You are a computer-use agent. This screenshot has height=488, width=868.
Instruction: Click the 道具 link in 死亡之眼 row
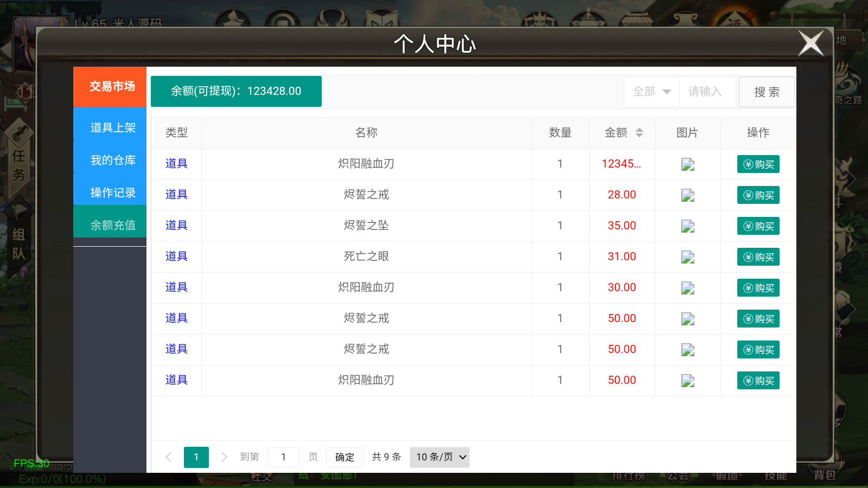[176, 256]
